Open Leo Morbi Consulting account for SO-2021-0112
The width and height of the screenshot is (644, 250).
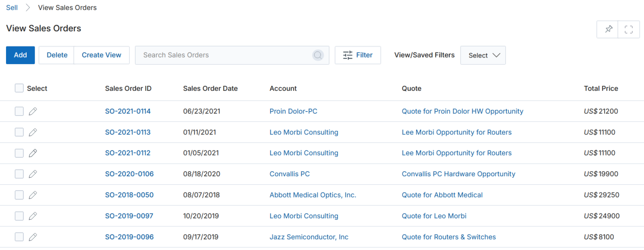[x=304, y=153]
